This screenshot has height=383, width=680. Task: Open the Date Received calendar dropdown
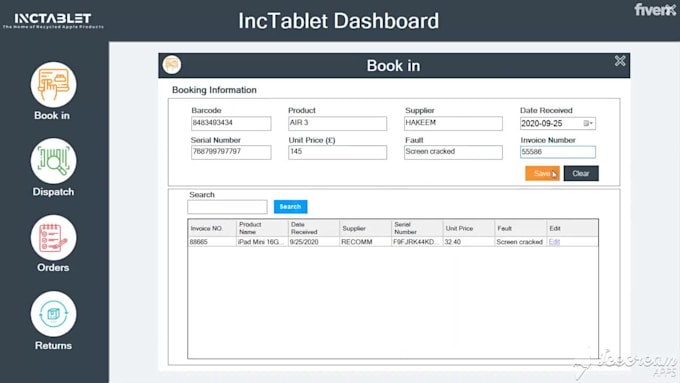(x=588, y=124)
